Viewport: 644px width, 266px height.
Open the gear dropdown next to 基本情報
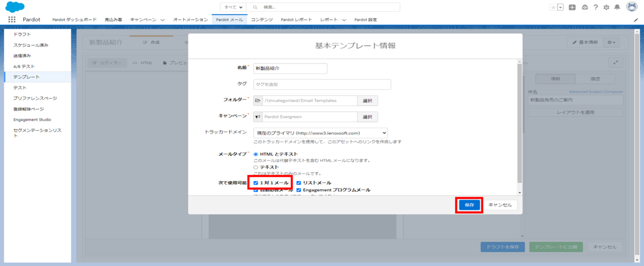pos(611,42)
